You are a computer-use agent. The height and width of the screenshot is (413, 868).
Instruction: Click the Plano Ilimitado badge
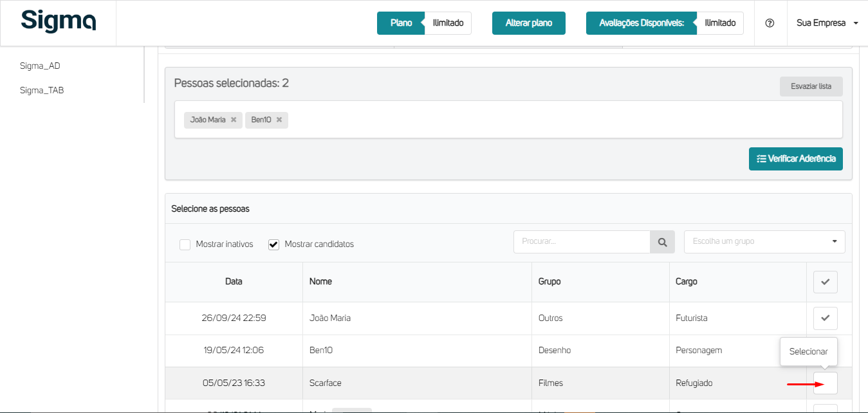423,23
